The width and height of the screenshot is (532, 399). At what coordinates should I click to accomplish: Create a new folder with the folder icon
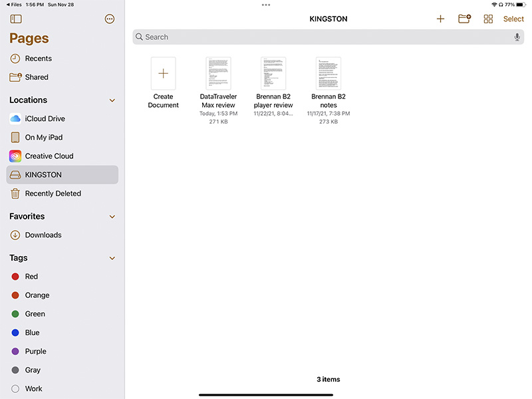point(464,19)
